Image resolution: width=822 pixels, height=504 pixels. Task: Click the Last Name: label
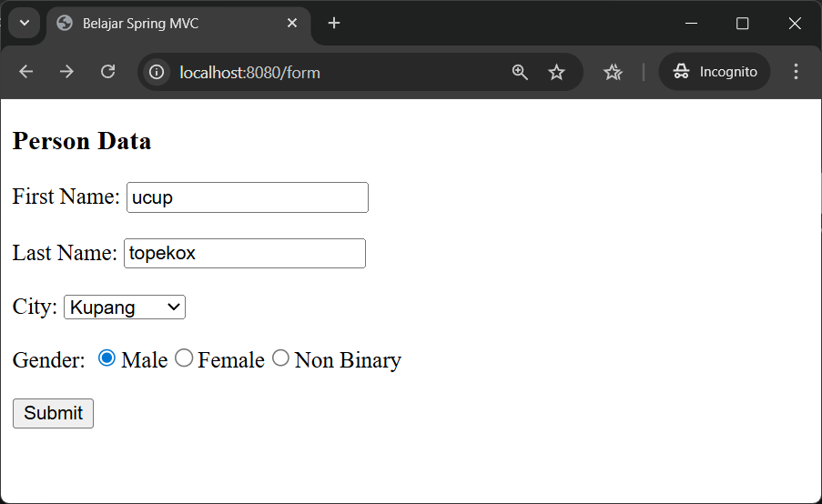click(65, 253)
